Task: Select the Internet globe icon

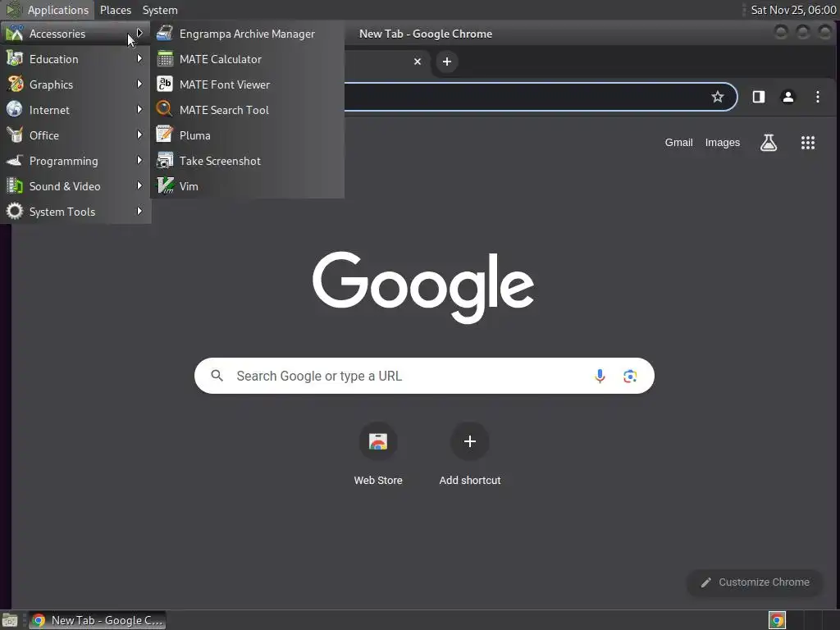Action: pos(15,109)
